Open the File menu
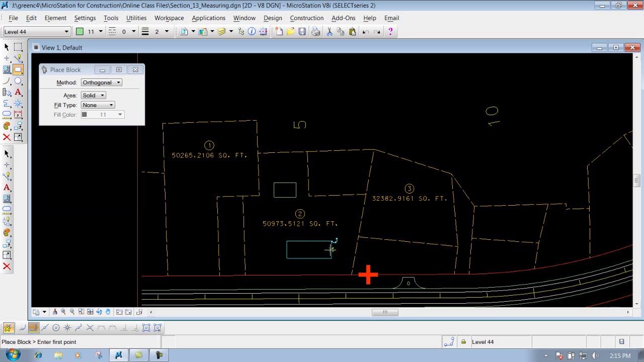This screenshot has width=644, height=362. [x=14, y=18]
